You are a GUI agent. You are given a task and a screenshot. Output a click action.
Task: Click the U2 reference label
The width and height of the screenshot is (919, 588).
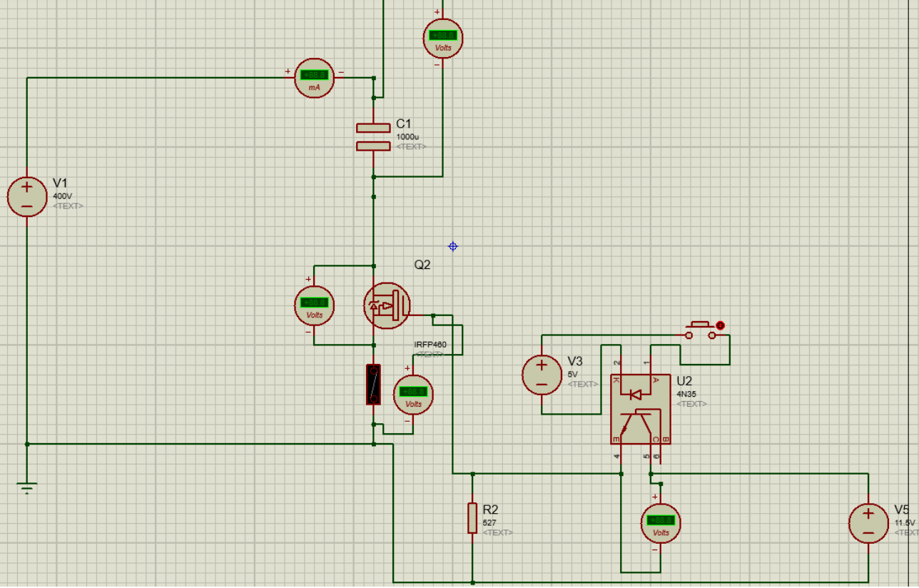[x=684, y=380]
